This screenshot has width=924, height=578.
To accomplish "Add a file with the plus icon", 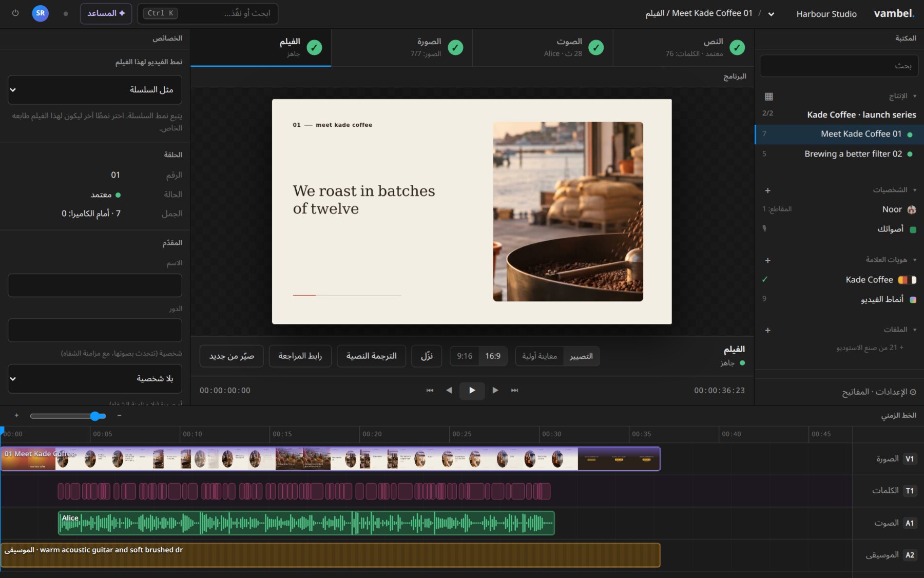I will (x=768, y=330).
